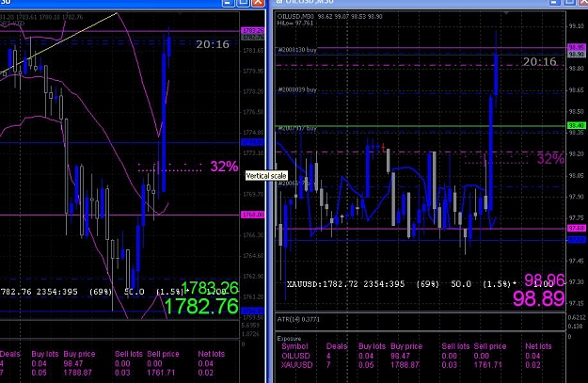588x383 pixels.
Task: Select the magenta 98.96 price in OILUSD chart
Action: 544,279
